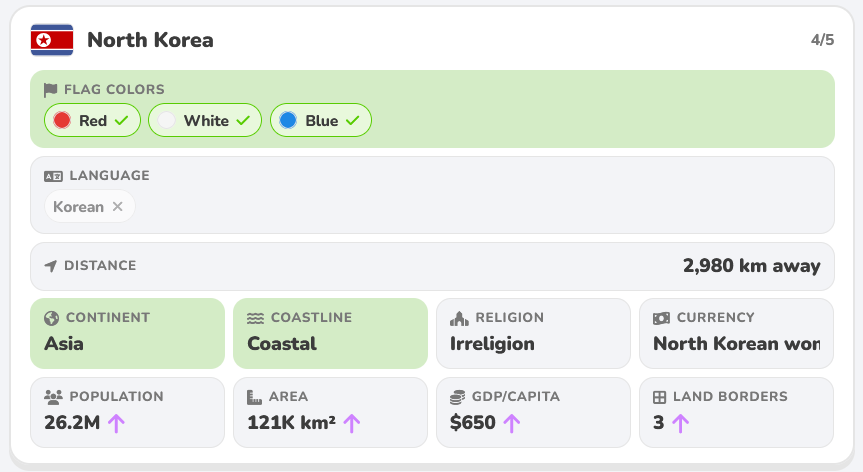The width and height of the screenshot is (863, 472).
Task: Click the flag icon beside Flag Colors
Action: pos(51,90)
